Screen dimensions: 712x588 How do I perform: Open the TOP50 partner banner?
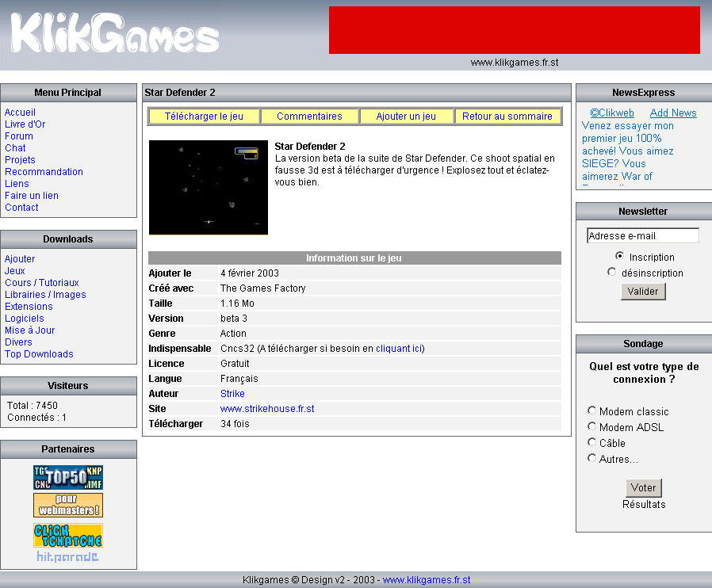coord(68,477)
